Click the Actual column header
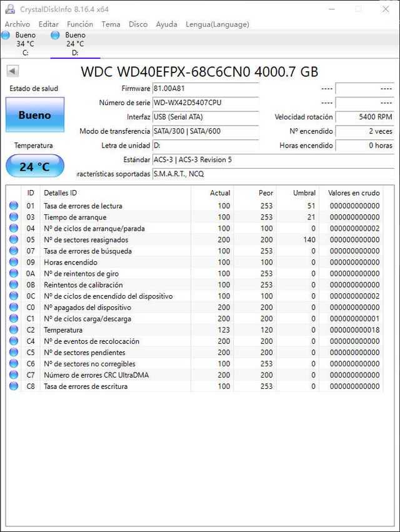 (x=212, y=193)
